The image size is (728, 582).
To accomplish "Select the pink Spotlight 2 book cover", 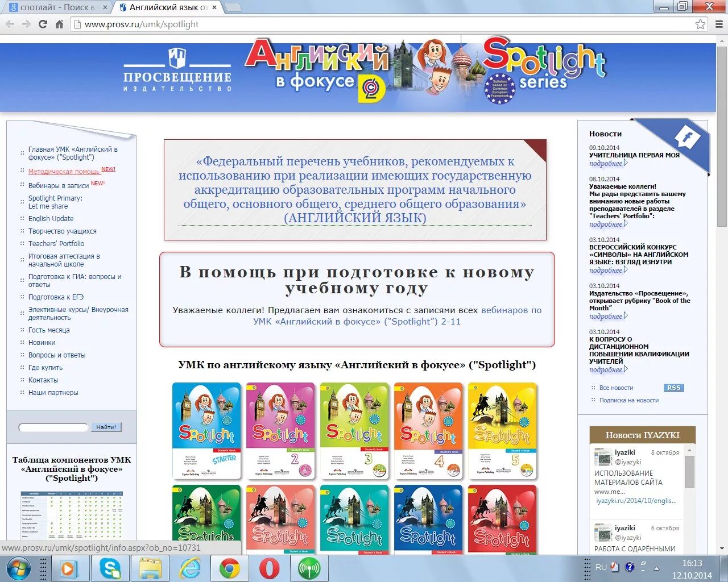I will click(x=280, y=431).
